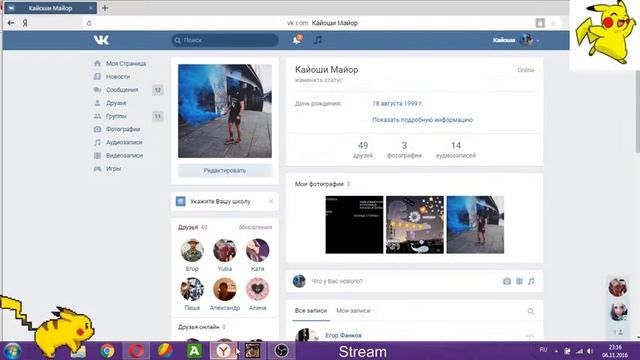Search wall posts with the magnifier icon
640x360 pixels.
coord(531,311)
